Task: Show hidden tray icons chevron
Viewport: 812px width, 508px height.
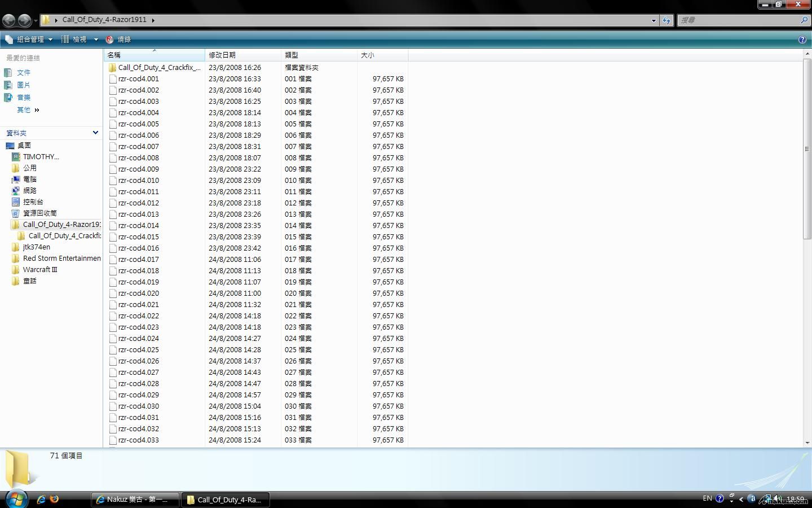Action: (x=741, y=499)
